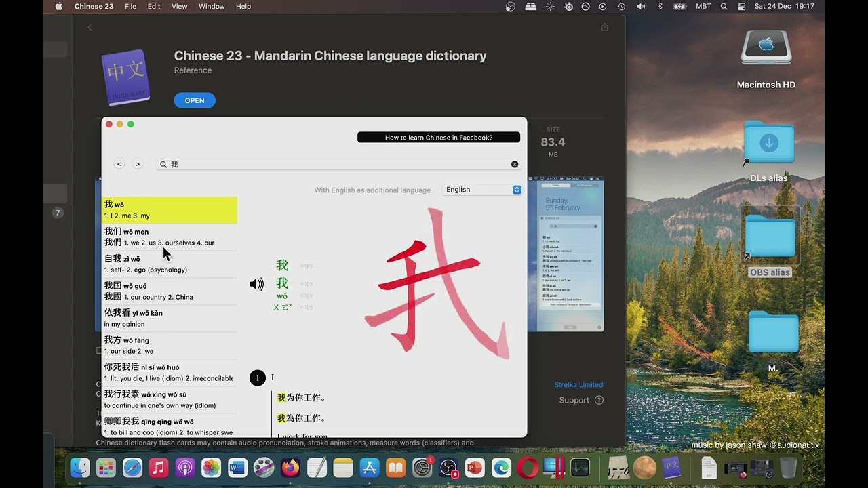The height and width of the screenshot is (488, 868).
Task: Click How to learn Chinese in Facebook
Action: [439, 138]
